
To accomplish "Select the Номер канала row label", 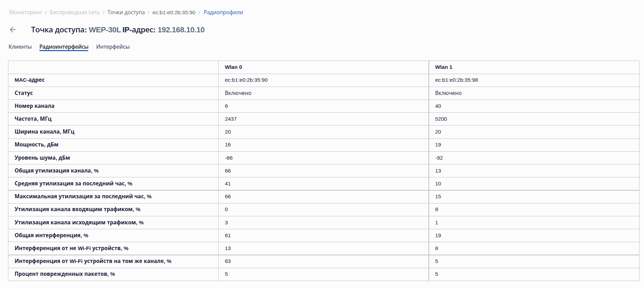I will point(34,106).
